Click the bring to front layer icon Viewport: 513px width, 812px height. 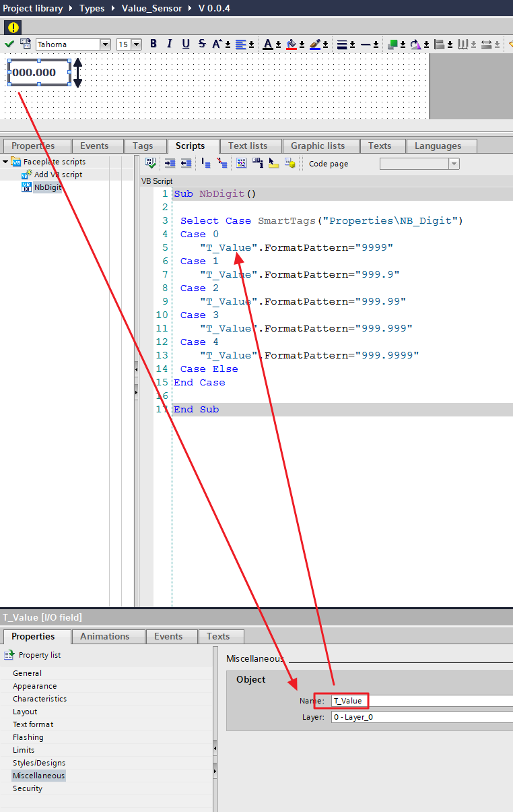[x=392, y=44]
